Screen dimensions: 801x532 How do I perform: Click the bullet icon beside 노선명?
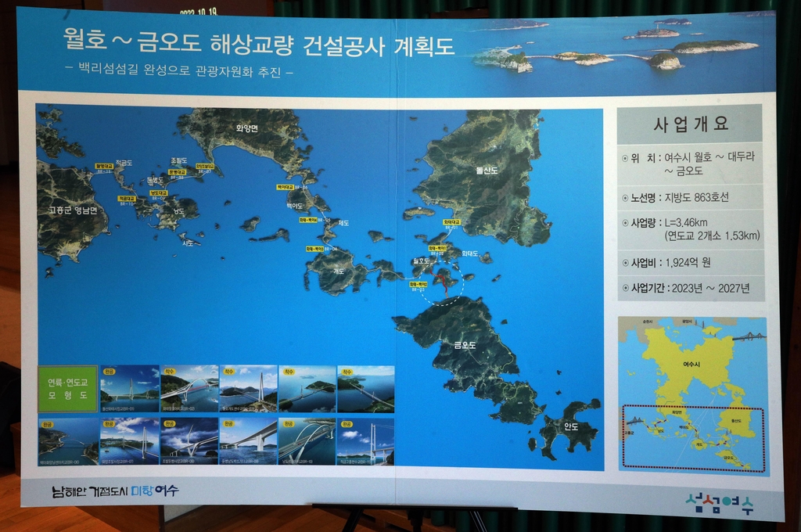click(x=625, y=197)
